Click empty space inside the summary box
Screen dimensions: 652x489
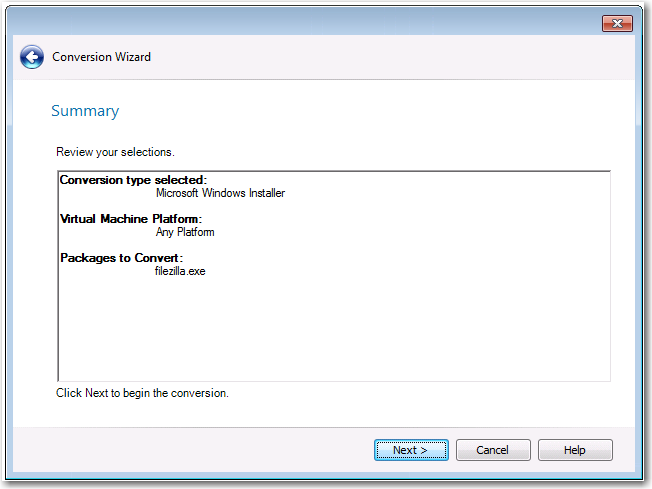330,330
